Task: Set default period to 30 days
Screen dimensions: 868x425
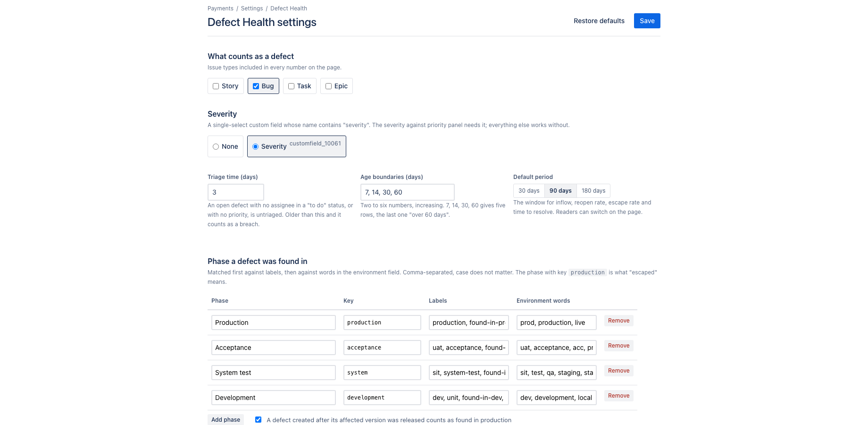Action: [x=529, y=191]
